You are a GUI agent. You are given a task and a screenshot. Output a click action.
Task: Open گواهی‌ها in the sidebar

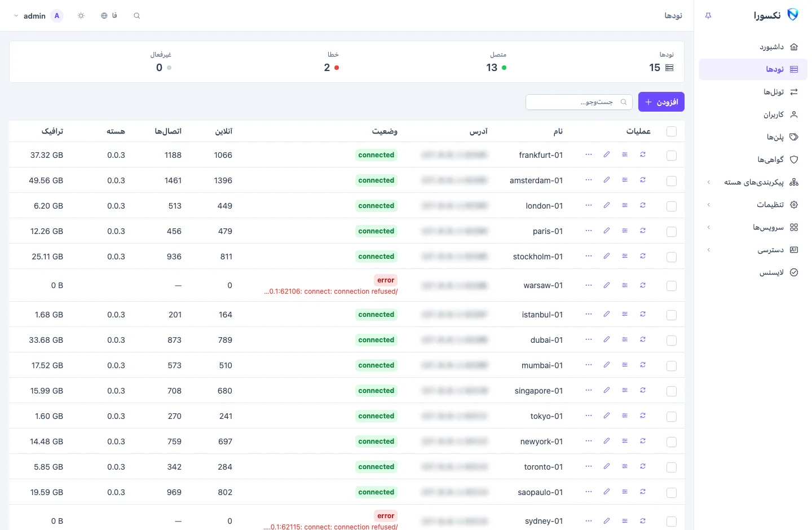[x=753, y=160]
